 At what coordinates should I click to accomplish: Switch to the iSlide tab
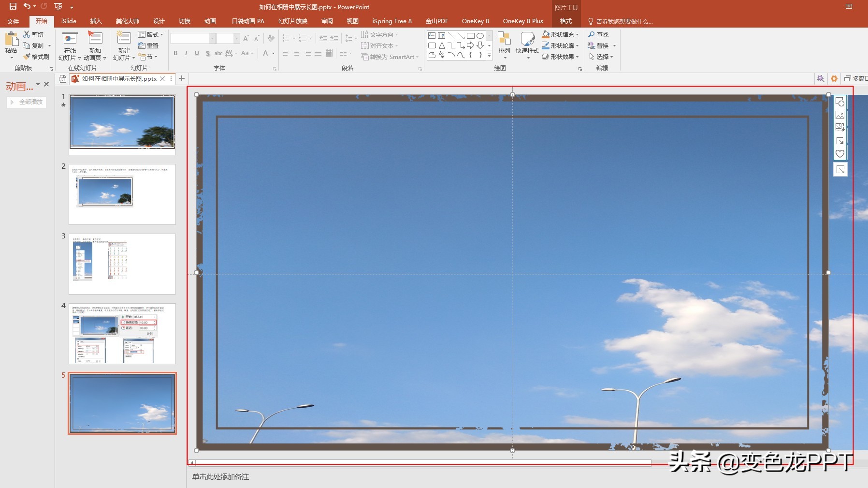[x=69, y=21]
